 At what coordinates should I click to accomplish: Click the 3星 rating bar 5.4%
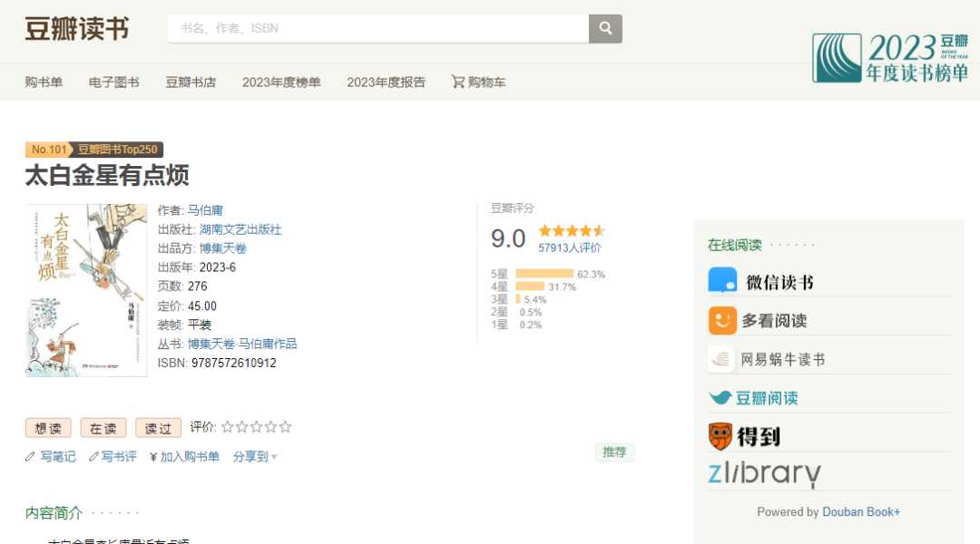[x=518, y=298]
